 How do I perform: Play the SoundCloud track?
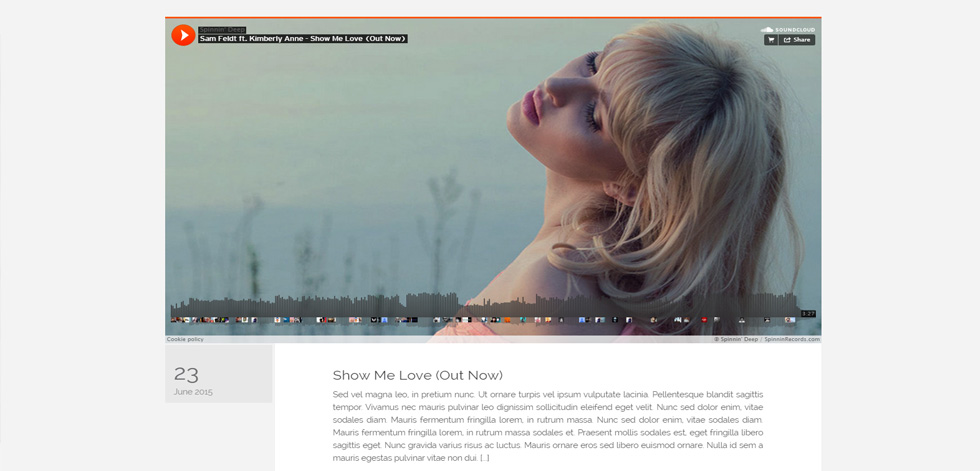click(x=183, y=35)
